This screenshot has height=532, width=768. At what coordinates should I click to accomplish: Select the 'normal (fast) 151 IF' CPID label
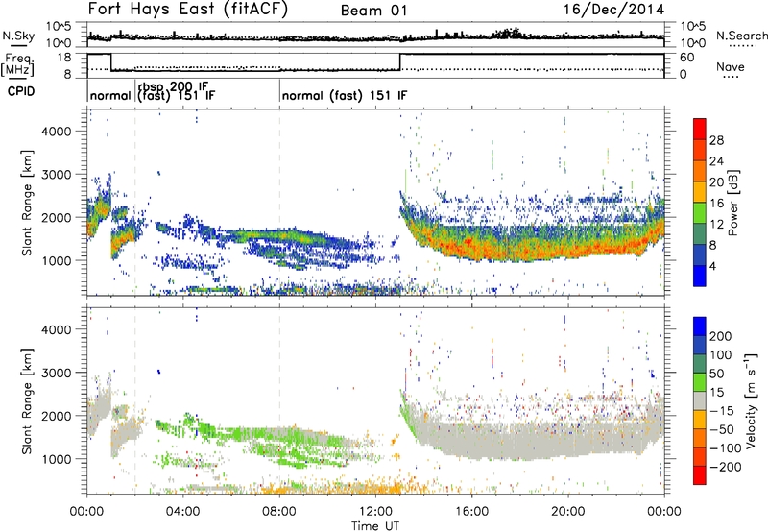[345, 95]
